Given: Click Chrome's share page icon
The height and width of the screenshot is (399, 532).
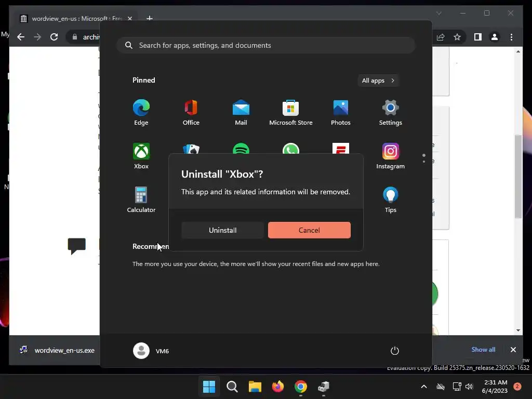Looking at the screenshot, I should [x=441, y=37].
